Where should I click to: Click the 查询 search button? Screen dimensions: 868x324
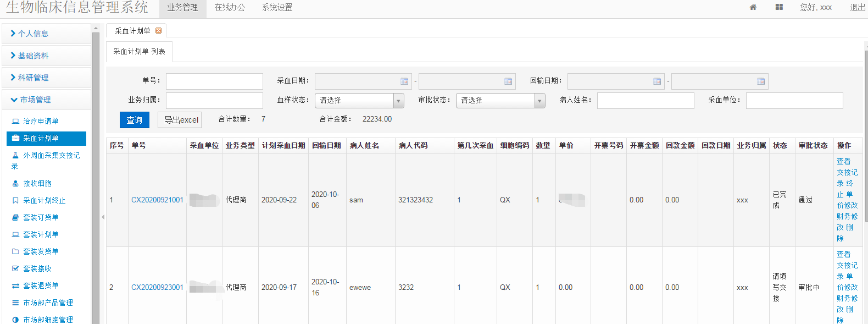pyautogui.click(x=134, y=120)
